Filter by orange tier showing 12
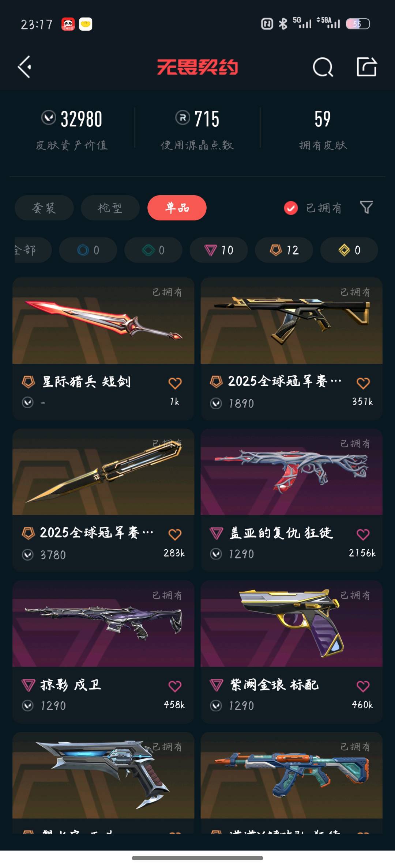 (x=284, y=250)
